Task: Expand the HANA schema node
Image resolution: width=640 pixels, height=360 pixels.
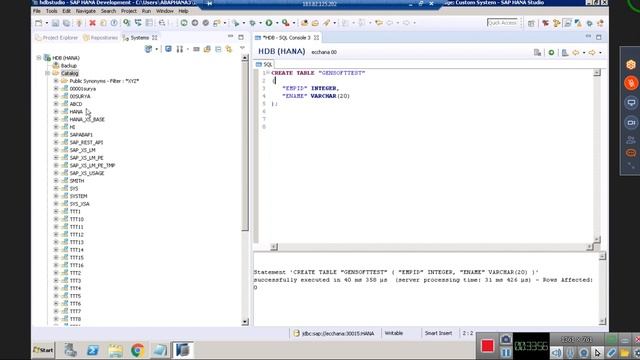Action: coord(56,112)
